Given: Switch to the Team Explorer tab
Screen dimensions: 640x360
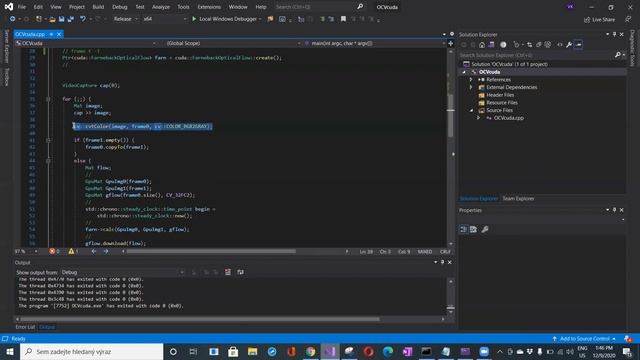Looking at the screenshot, I should pos(518,199).
